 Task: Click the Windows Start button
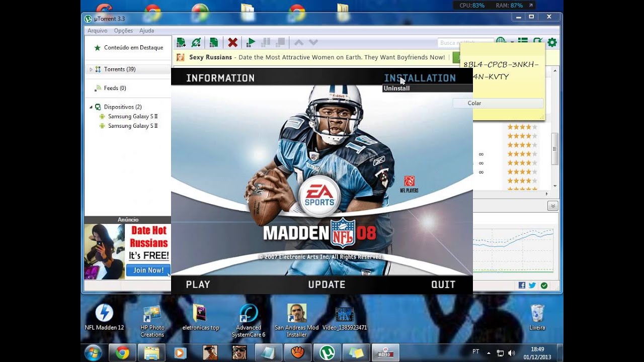coord(94,352)
